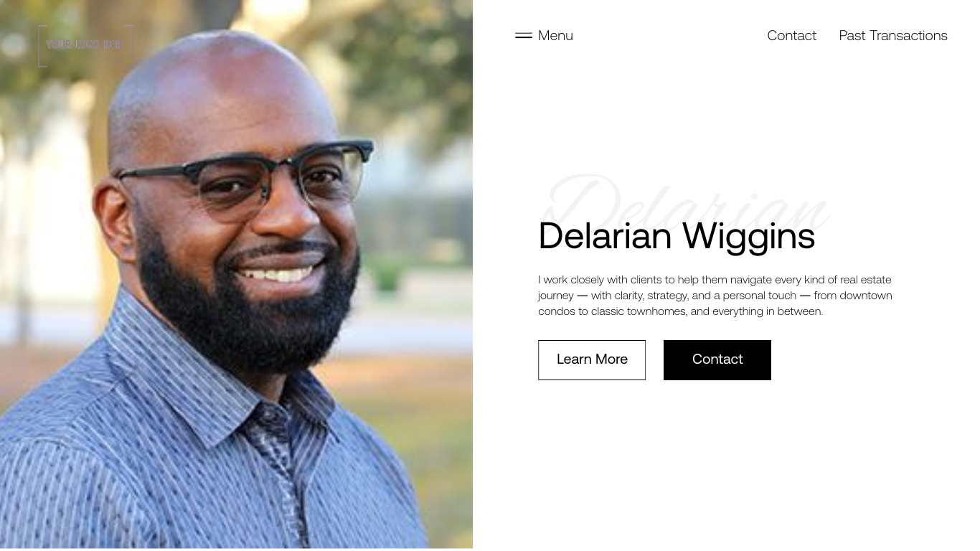
Task: Go to Past Transactions page
Action: point(893,35)
